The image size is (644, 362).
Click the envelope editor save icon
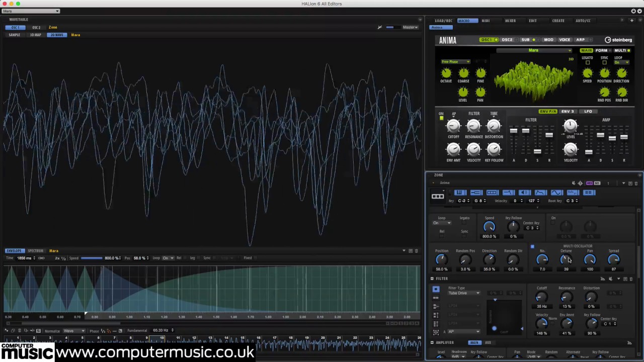click(x=411, y=250)
